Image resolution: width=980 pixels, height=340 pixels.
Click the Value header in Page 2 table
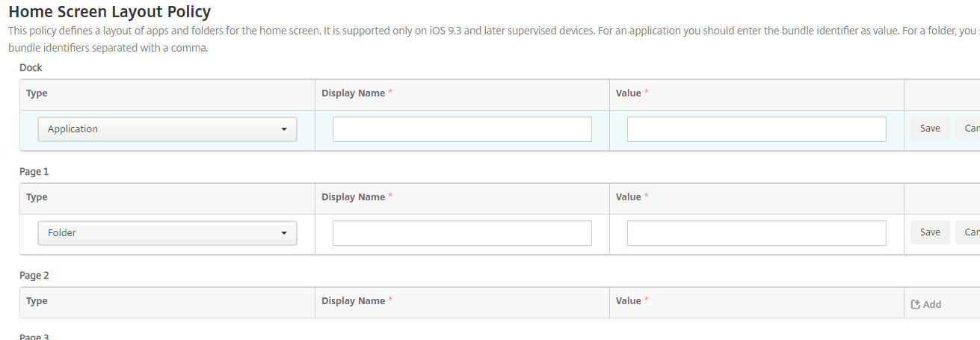[x=628, y=301]
